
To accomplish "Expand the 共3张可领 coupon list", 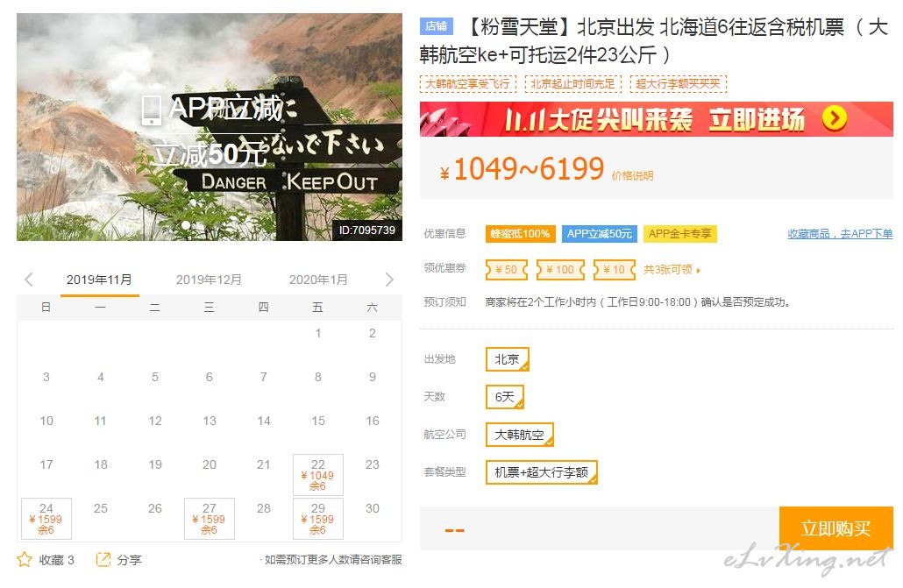I will point(672,270).
